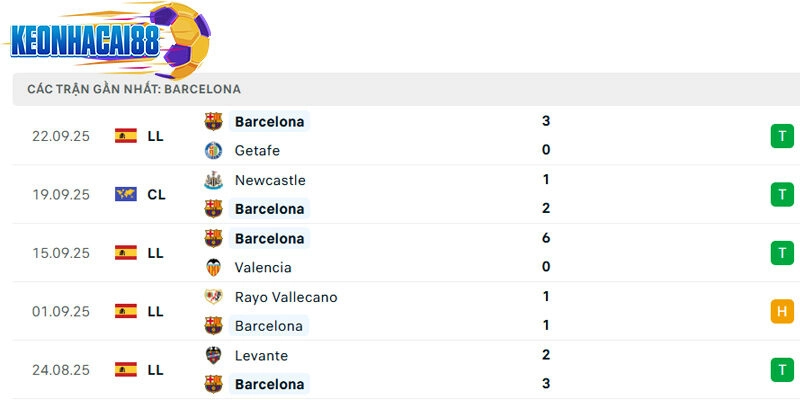This screenshot has height=400, width=800.
Task: Click the score 6 in Valencia match
Action: [546, 239]
